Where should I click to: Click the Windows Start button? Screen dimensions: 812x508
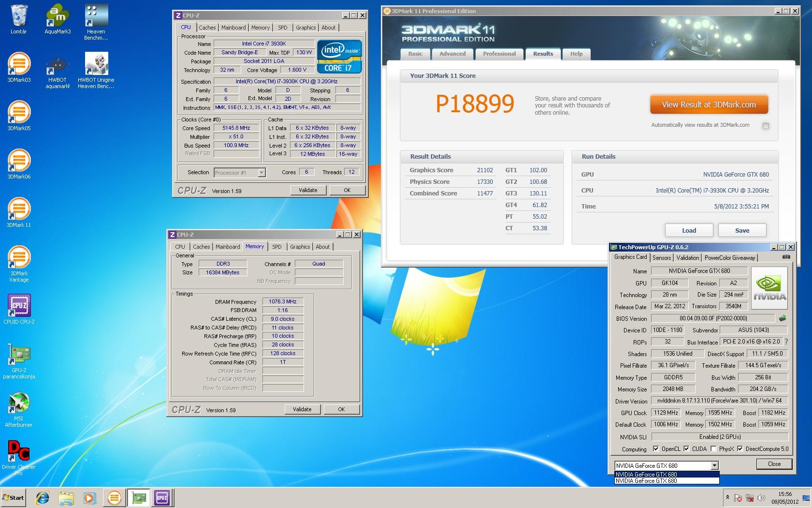[14, 498]
